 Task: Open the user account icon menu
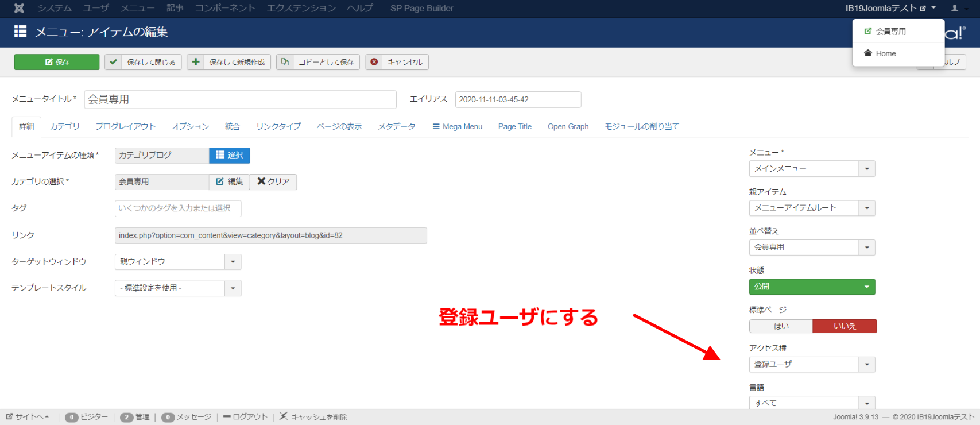955,8
